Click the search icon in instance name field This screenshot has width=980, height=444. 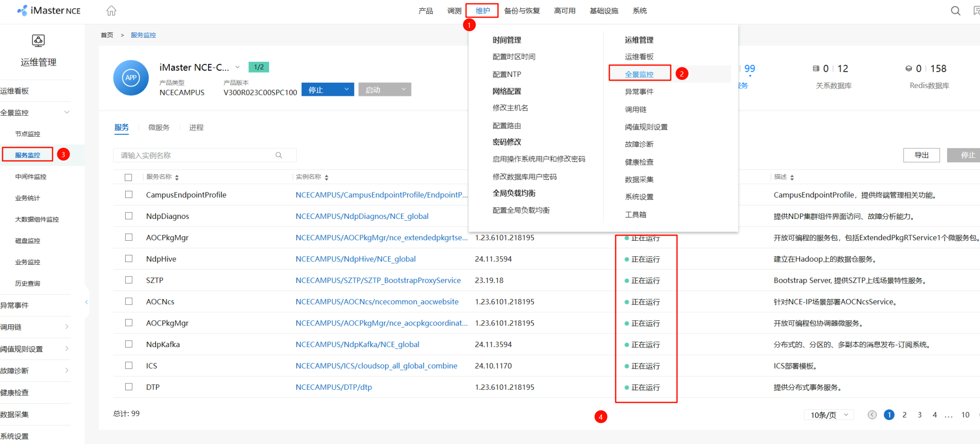pyautogui.click(x=279, y=155)
